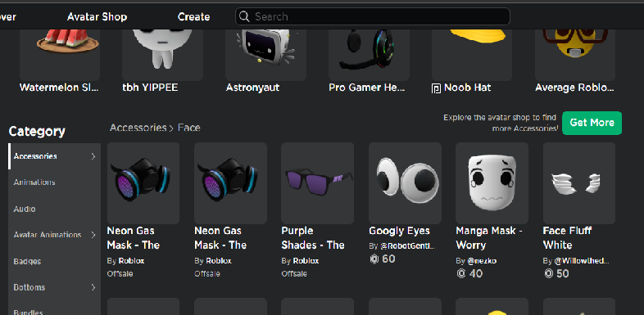Click the Noob Hat item name
Viewport: 644px width, 315px height.
tap(467, 88)
